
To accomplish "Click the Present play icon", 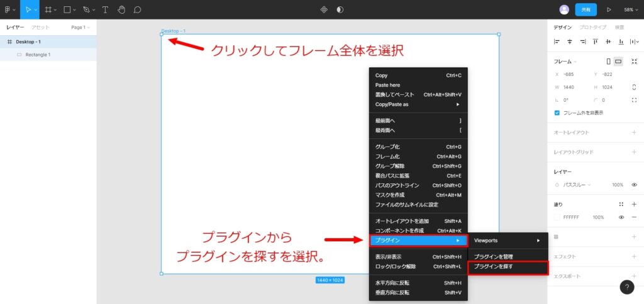I will (609, 9).
